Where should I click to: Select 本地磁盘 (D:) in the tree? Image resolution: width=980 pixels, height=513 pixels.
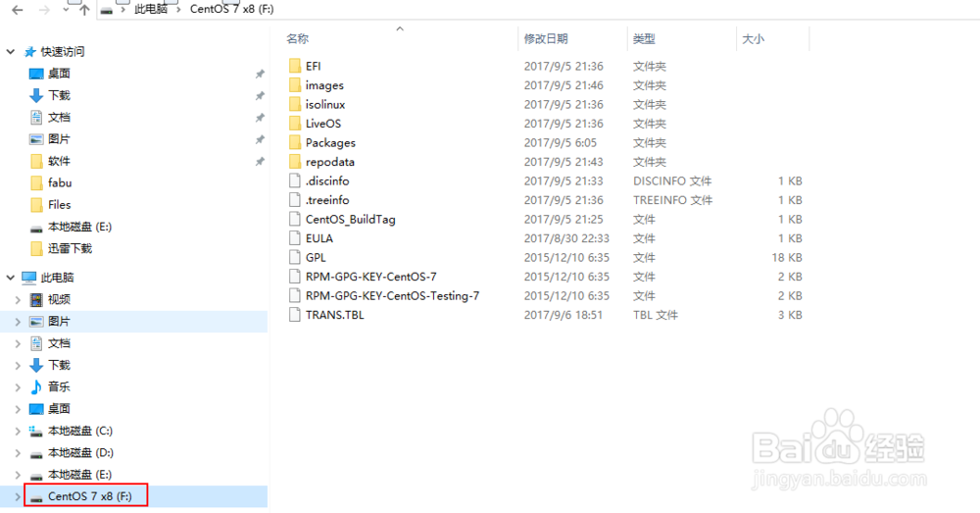tap(80, 452)
